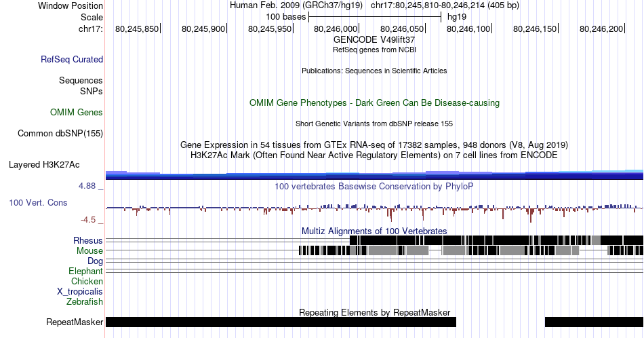This screenshot has width=644, height=338.
Task: Click Multiz Alignments of 100 Vertebrates title
Action: click(x=374, y=231)
